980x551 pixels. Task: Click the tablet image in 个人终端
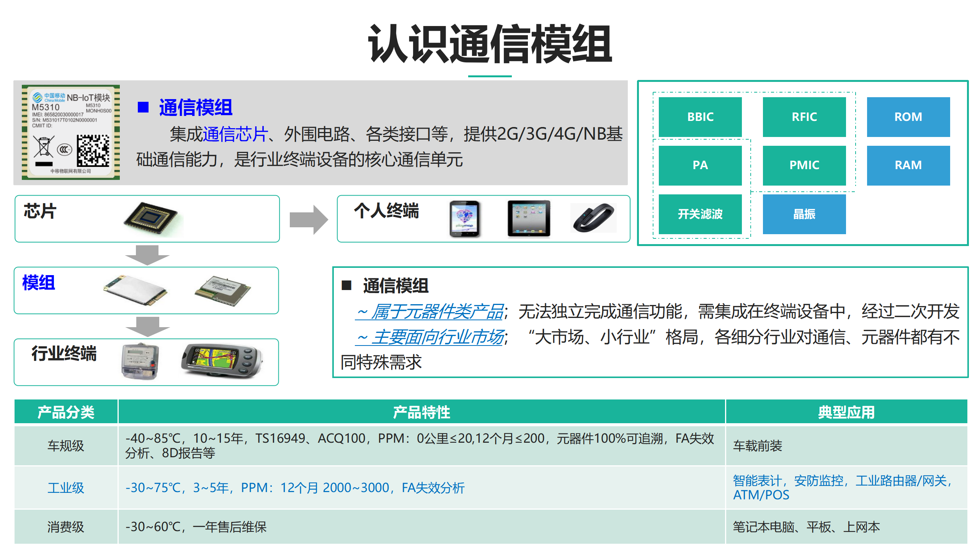(529, 219)
